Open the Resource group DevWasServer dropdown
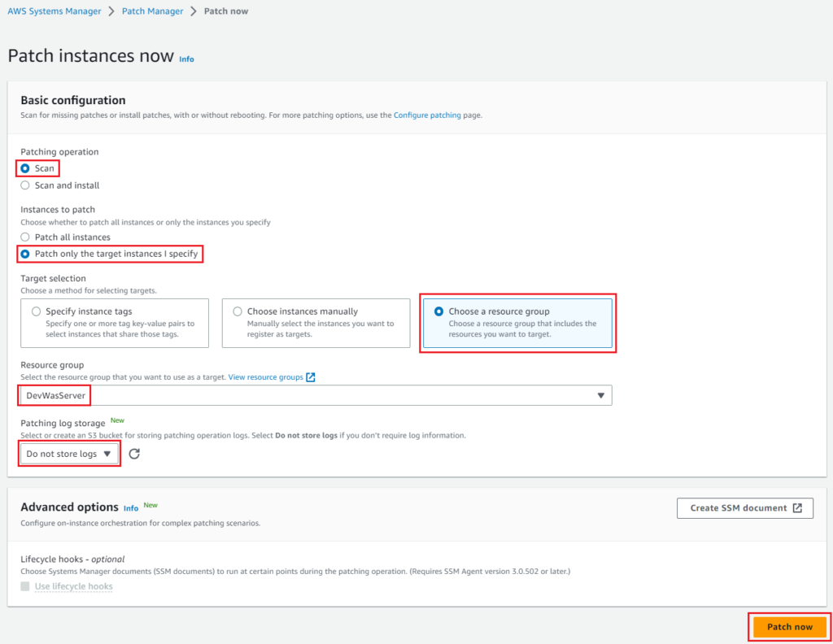833x644 pixels. tap(316, 395)
